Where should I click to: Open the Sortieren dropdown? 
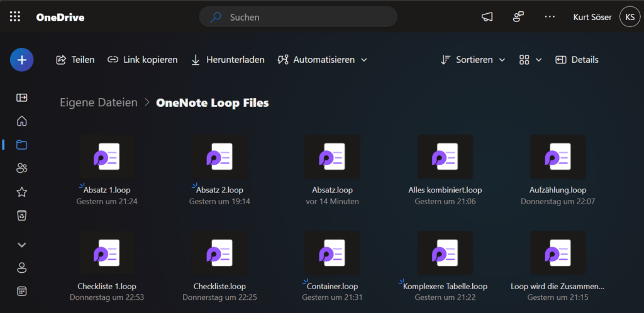pyautogui.click(x=473, y=60)
